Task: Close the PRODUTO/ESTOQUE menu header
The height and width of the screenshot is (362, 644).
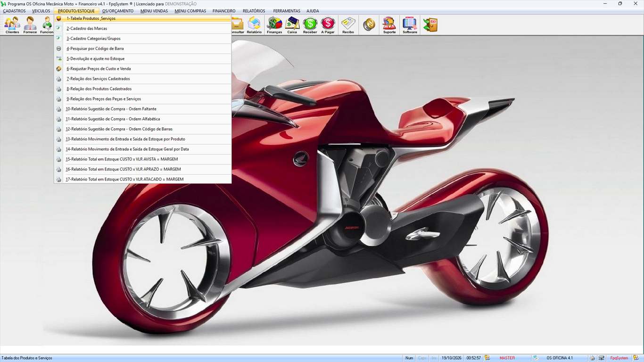Action: (76, 11)
